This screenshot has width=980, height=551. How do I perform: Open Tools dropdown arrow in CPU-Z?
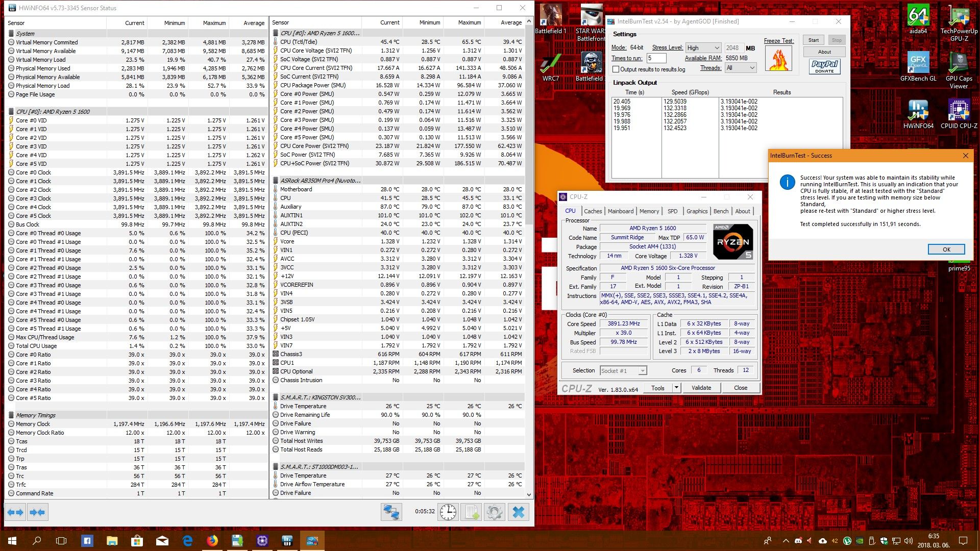pos(676,388)
